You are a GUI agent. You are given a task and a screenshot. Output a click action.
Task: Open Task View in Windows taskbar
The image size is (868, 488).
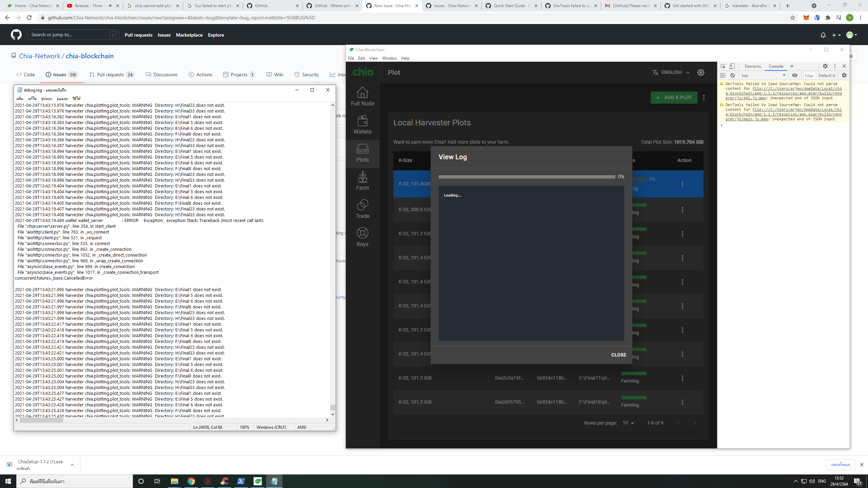click(157, 481)
